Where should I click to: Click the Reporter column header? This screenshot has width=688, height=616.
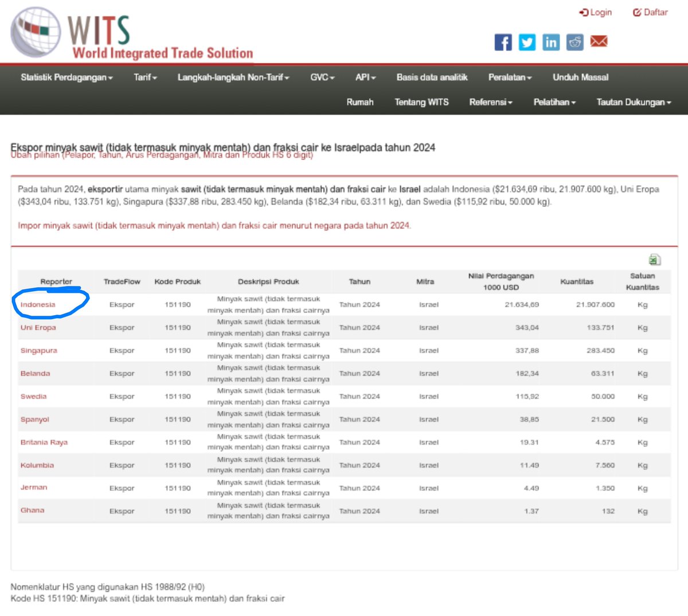pos(56,282)
